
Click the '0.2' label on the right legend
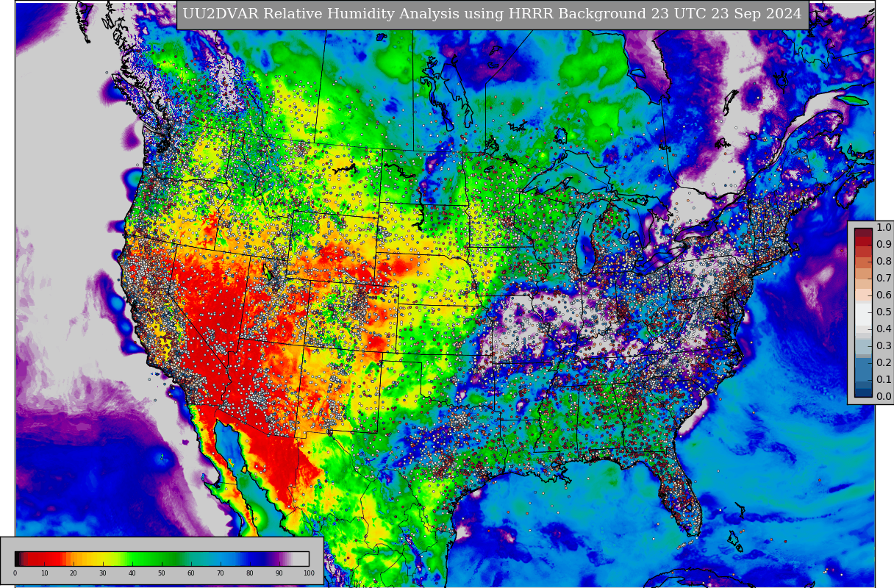click(884, 363)
